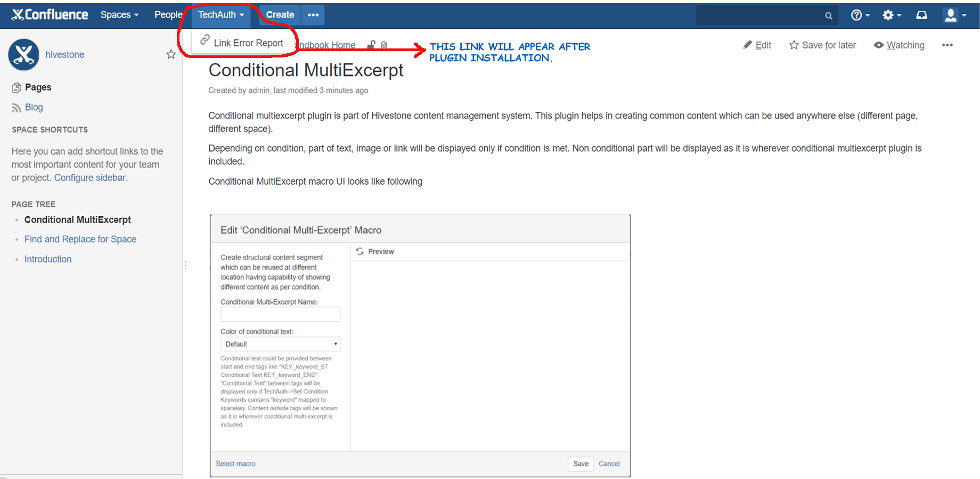Screen dimensions: 980x479
Task: Select Conditional MultiExcerpt in page tree
Action: click(78, 220)
